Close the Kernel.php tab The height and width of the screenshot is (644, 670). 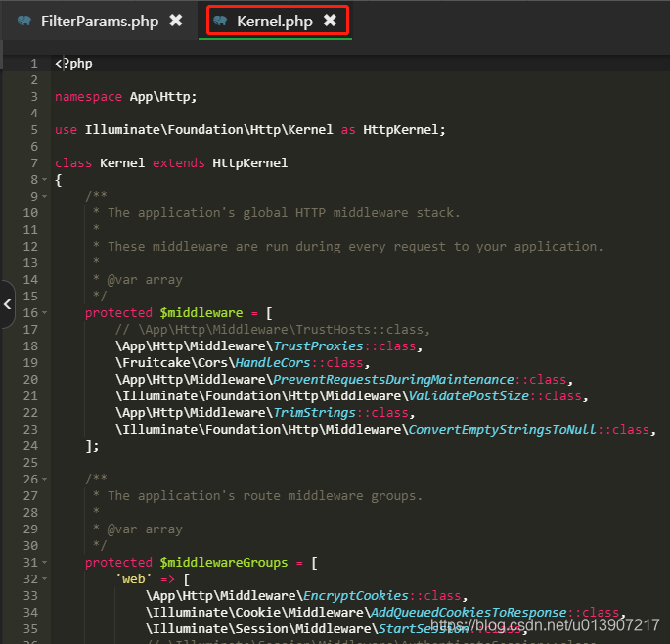(330, 21)
